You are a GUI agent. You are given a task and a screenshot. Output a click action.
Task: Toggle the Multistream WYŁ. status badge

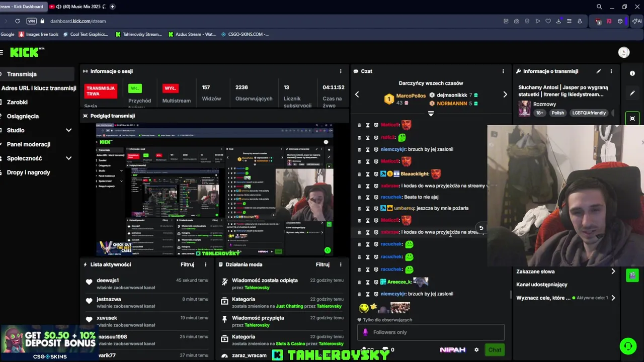click(170, 88)
